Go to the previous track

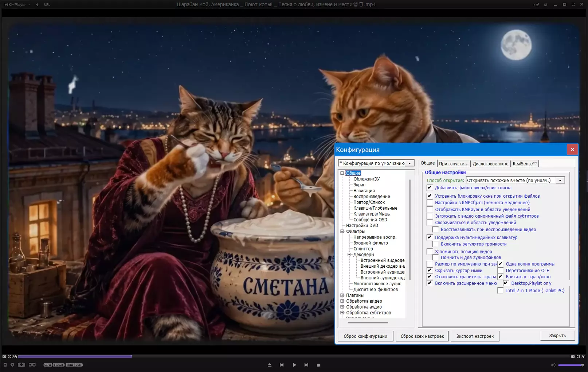coord(282,365)
